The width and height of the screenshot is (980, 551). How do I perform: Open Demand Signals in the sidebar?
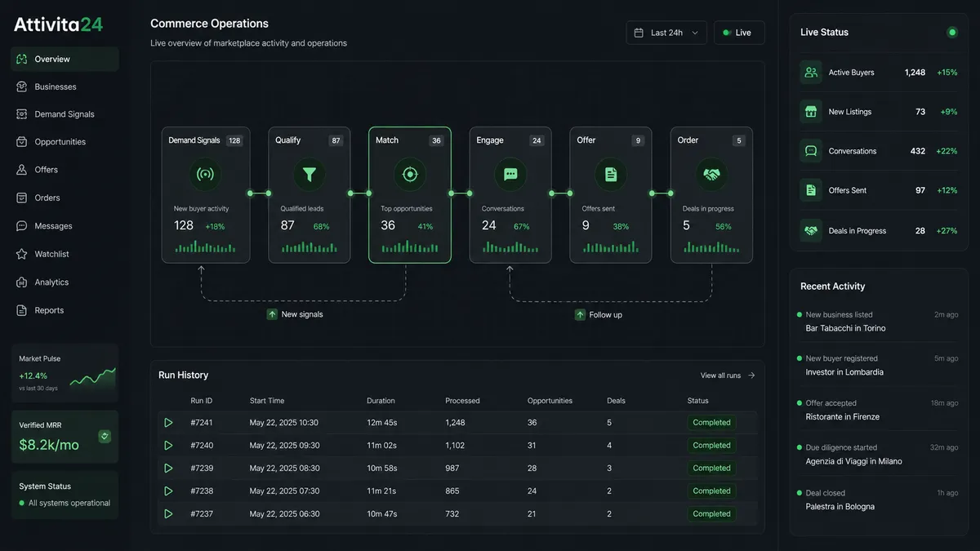coord(65,114)
